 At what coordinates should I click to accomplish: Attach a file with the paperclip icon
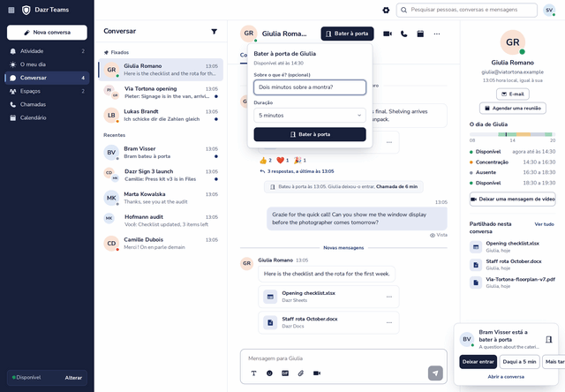301,373
